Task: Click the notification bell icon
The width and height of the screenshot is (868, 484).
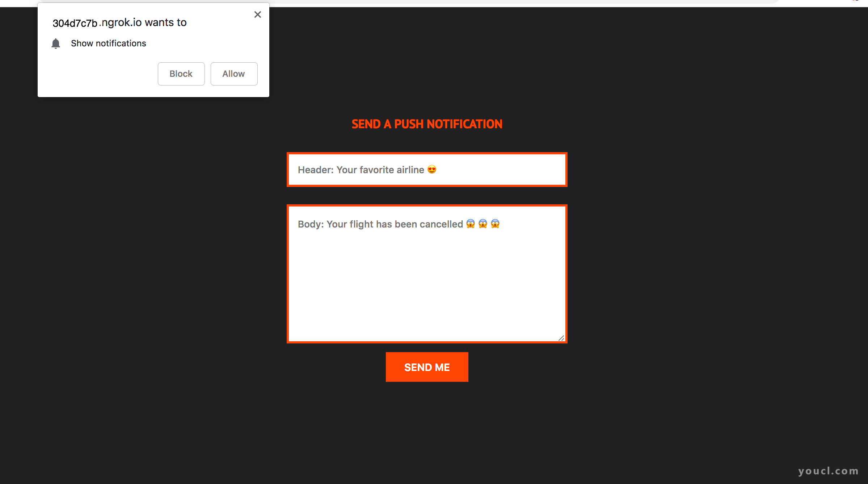Action: [x=55, y=43]
